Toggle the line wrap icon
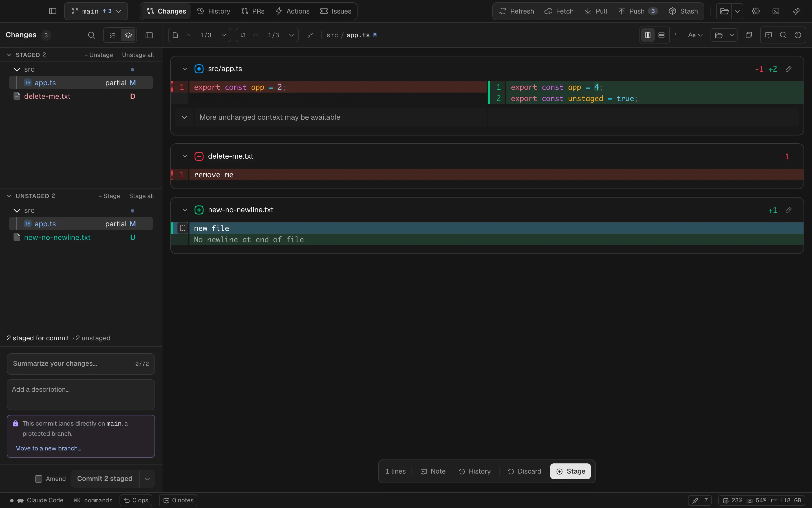The width and height of the screenshot is (812, 508). pos(678,35)
